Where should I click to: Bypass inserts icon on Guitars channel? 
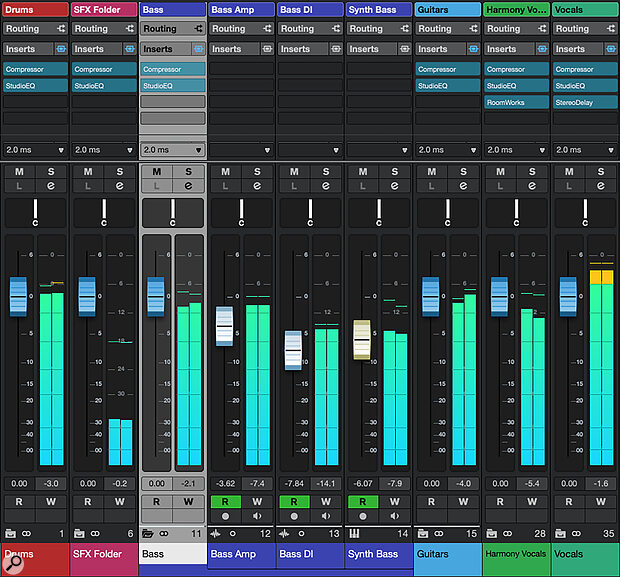click(x=473, y=49)
